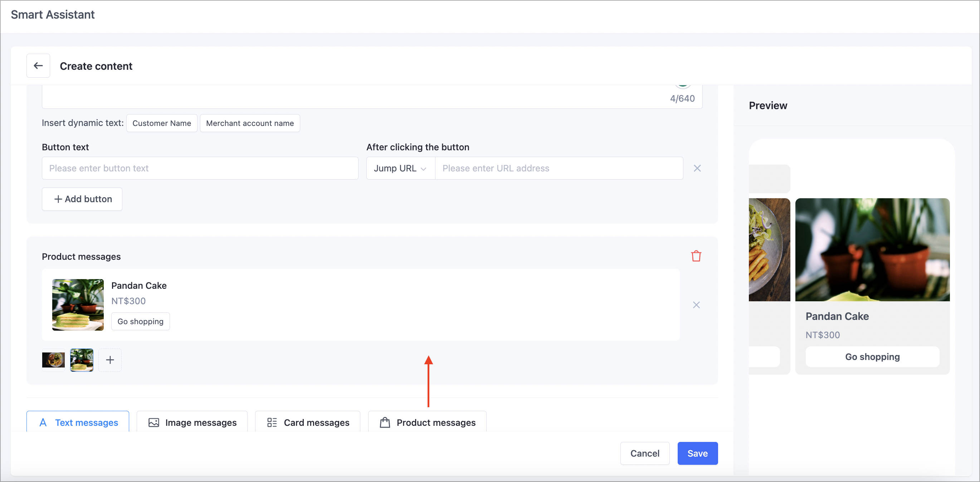Click the Cancel button
This screenshot has width=980, height=482.
645,453
